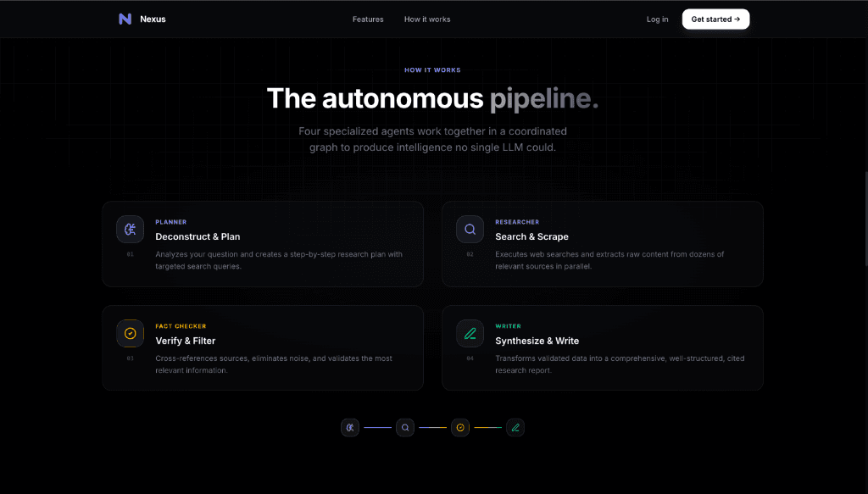
Task: Select the search step in bottom pipeline
Action: point(405,428)
